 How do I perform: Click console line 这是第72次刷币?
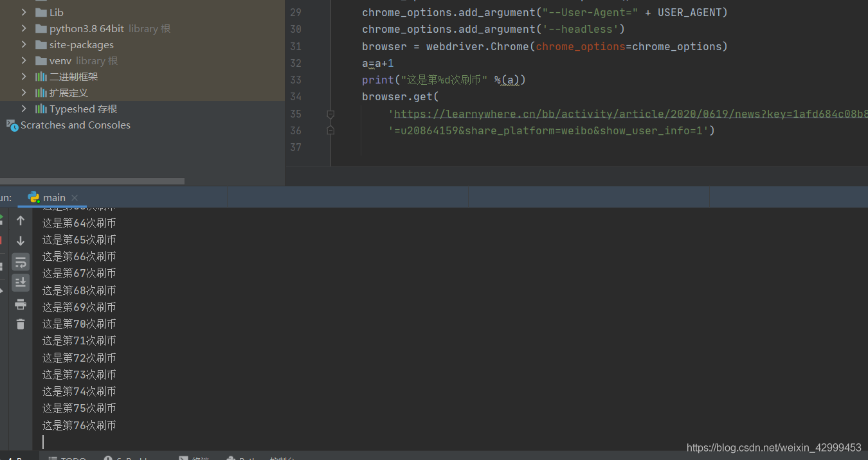79,358
